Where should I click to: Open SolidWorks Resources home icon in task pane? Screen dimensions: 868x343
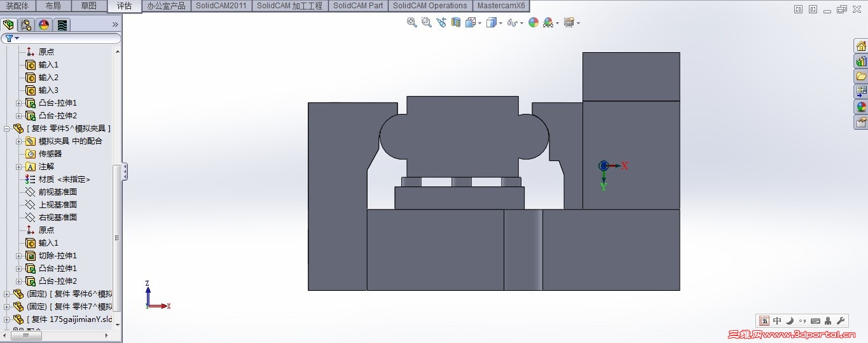(861, 46)
